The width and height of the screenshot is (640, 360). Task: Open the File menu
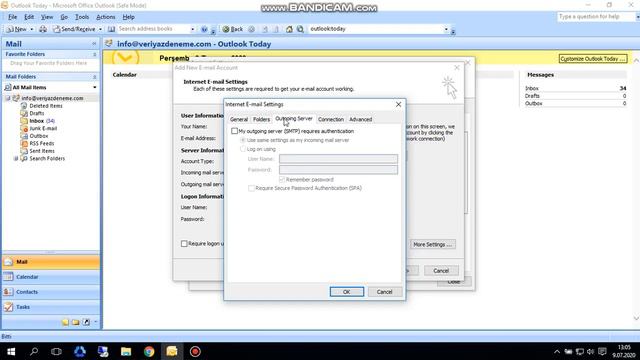(13, 17)
